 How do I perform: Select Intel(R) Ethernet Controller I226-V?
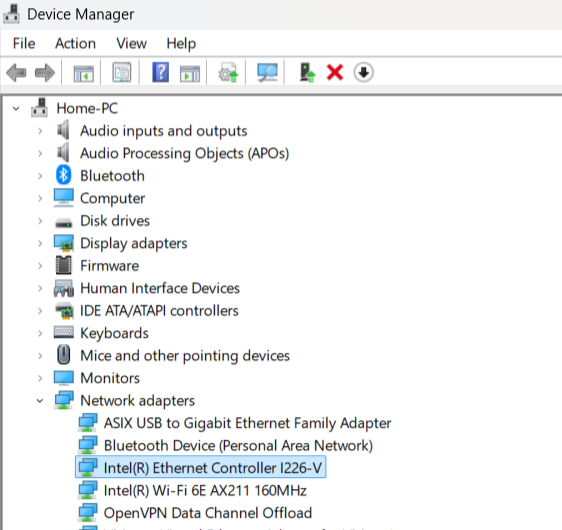213,468
